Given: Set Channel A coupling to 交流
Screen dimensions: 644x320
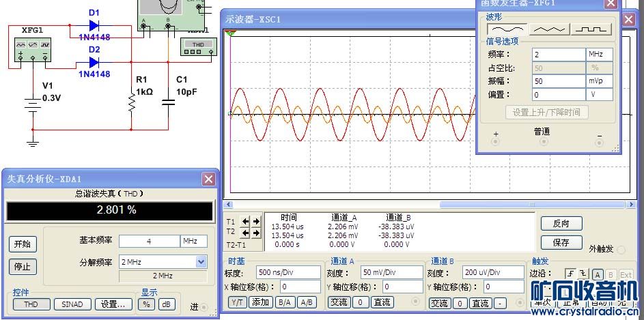Looking at the screenshot, I should [339, 303].
